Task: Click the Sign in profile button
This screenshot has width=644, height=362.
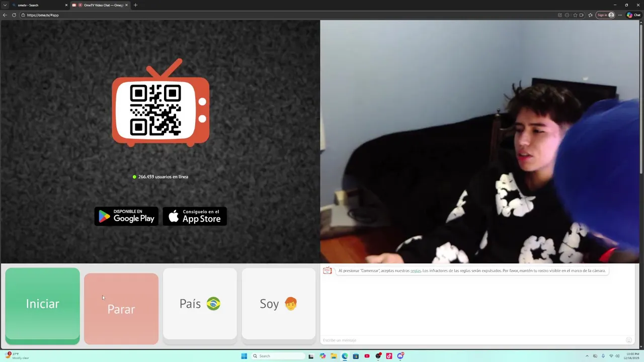Action: coord(605,15)
